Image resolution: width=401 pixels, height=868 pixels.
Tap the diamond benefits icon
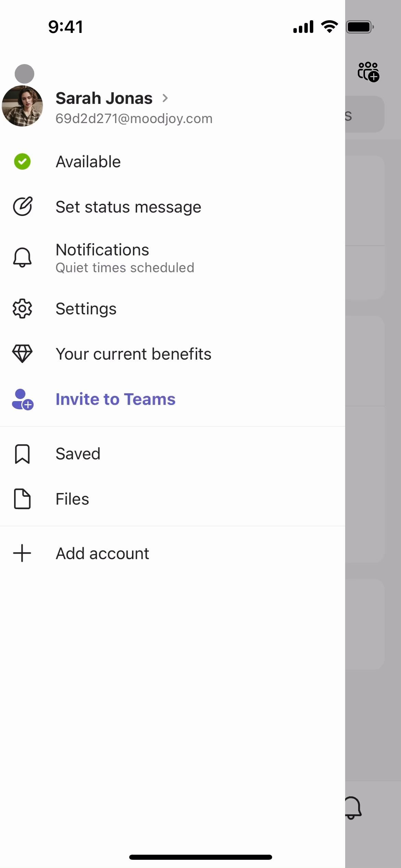pos(22,353)
